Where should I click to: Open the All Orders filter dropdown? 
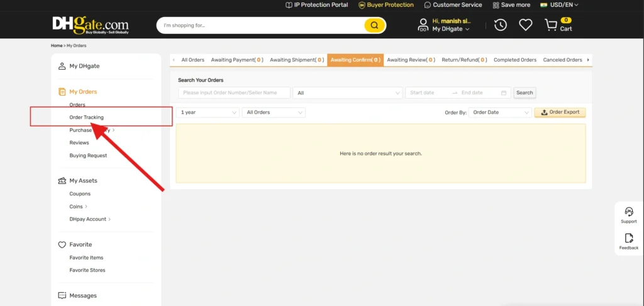tap(274, 112)
